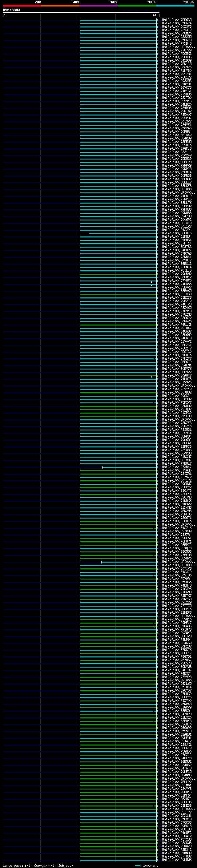
Task: Select the UniRef100_C6QAP9 label
Action: [177, 728]
